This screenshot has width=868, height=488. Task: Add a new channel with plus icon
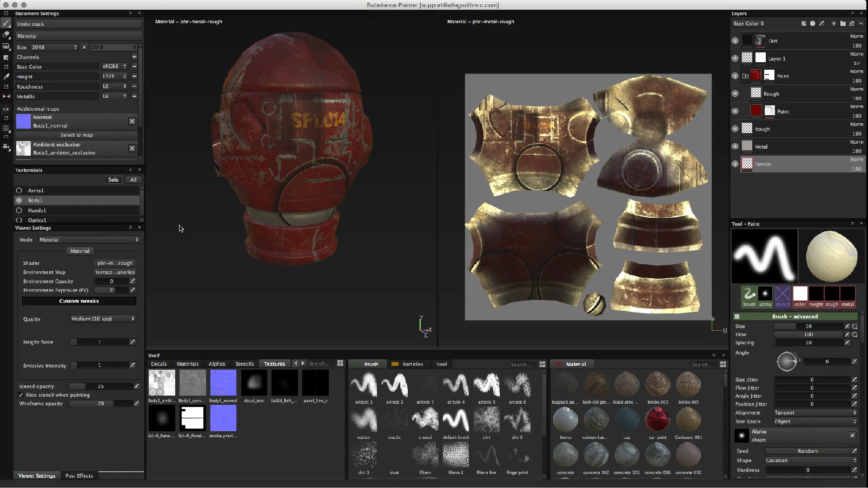(x=134, y=57)
